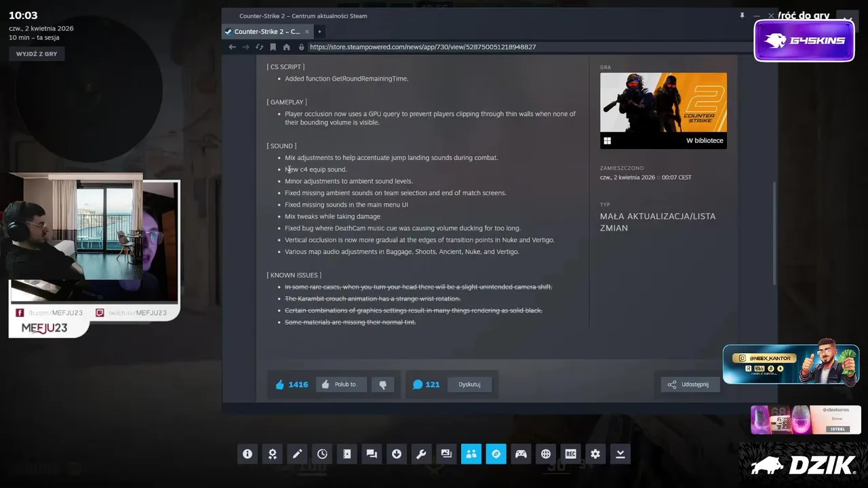868x488 pixels.
Task: Open the controller settings gamepad icon
Action: pyautogui.click(x=521, y=454)
